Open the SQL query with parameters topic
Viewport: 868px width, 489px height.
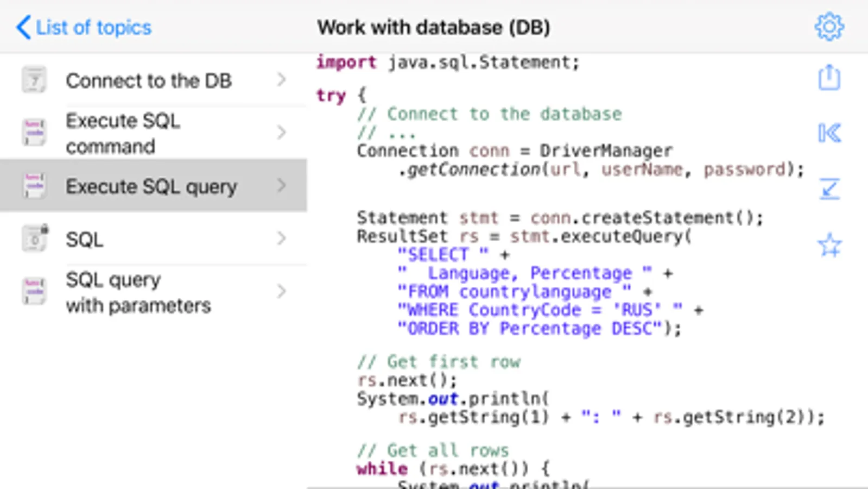pyautogui.click(x=154, y=292)
